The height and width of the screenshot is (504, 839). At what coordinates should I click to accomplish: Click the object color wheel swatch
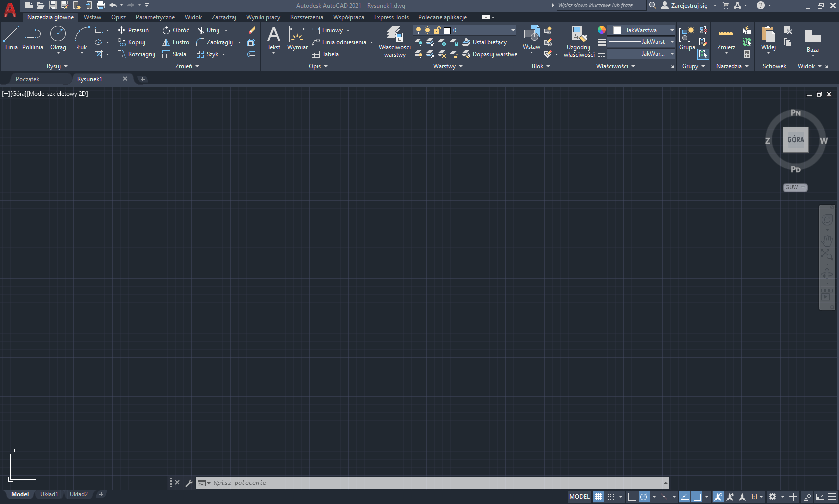602,30
